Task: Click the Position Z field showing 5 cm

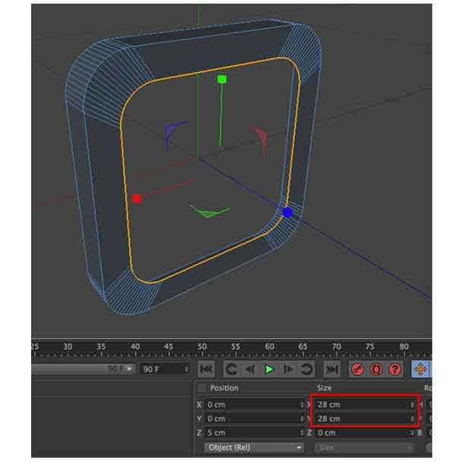Action: click(x=253, y=433)
